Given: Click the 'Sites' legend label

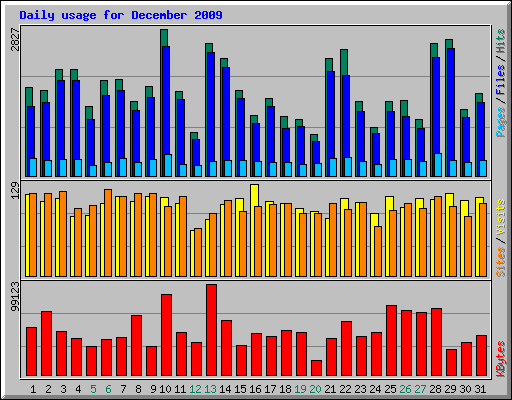Looking at the screenshot, I should (500, 262).
